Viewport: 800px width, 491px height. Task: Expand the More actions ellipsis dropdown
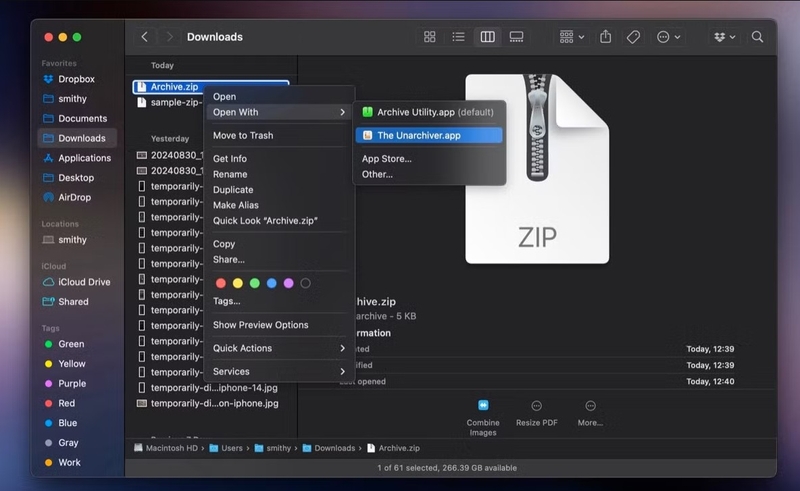(x=668, y=37)
